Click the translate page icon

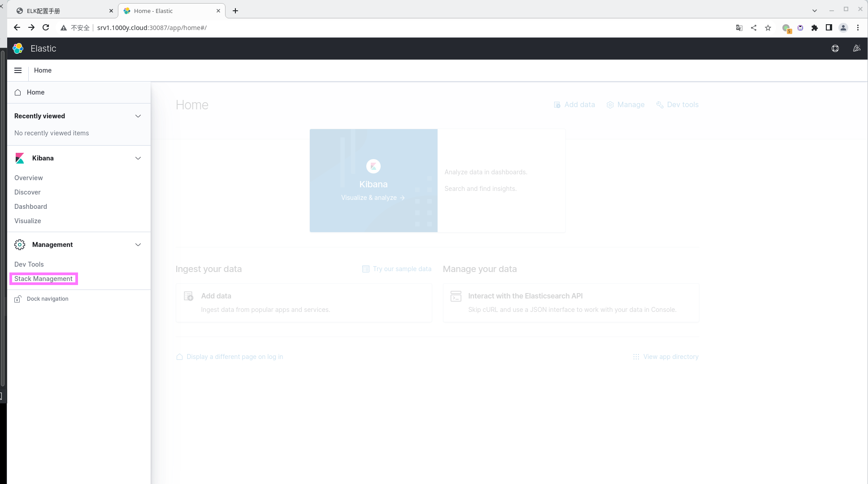[739, 28]
